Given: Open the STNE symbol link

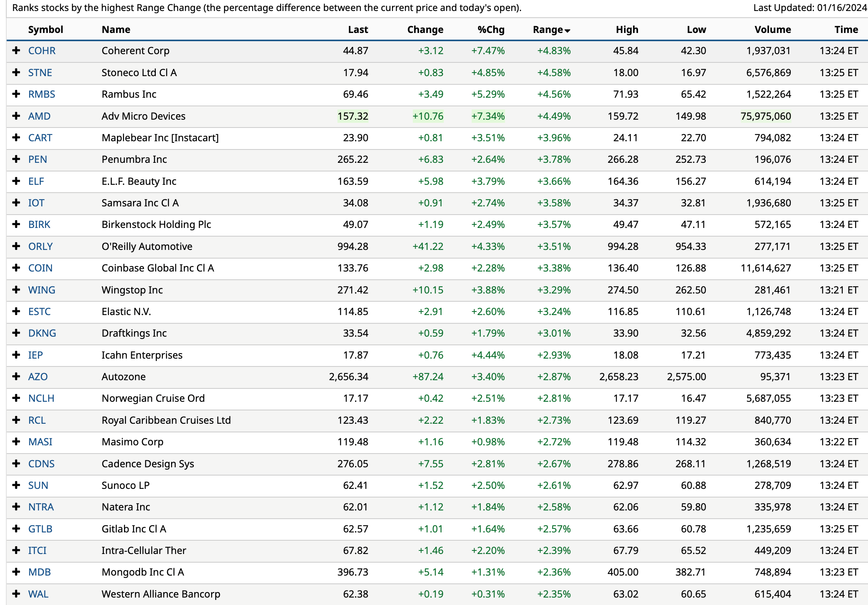Looking at the screenshot, I should click(40, 73).
